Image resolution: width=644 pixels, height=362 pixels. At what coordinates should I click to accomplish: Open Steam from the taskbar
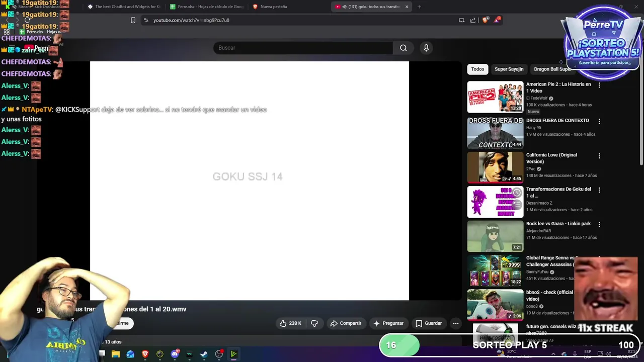tap(204, 354)
